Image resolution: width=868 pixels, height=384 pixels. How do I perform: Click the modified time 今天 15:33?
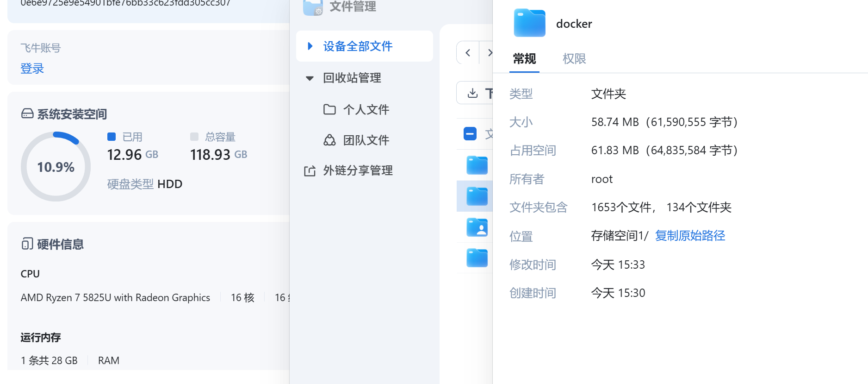[x=618, y=265]
